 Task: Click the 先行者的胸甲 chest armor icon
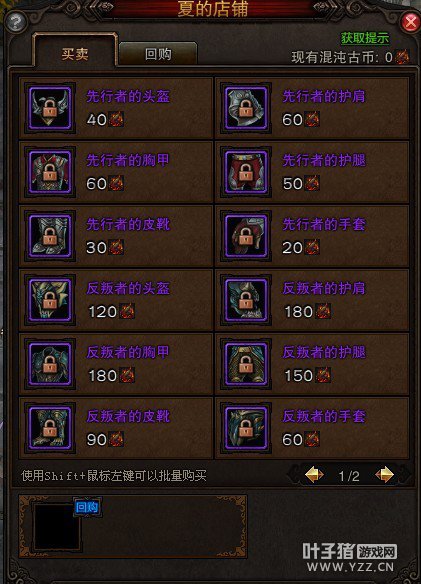pyautogui.click(x=50, y=172)
